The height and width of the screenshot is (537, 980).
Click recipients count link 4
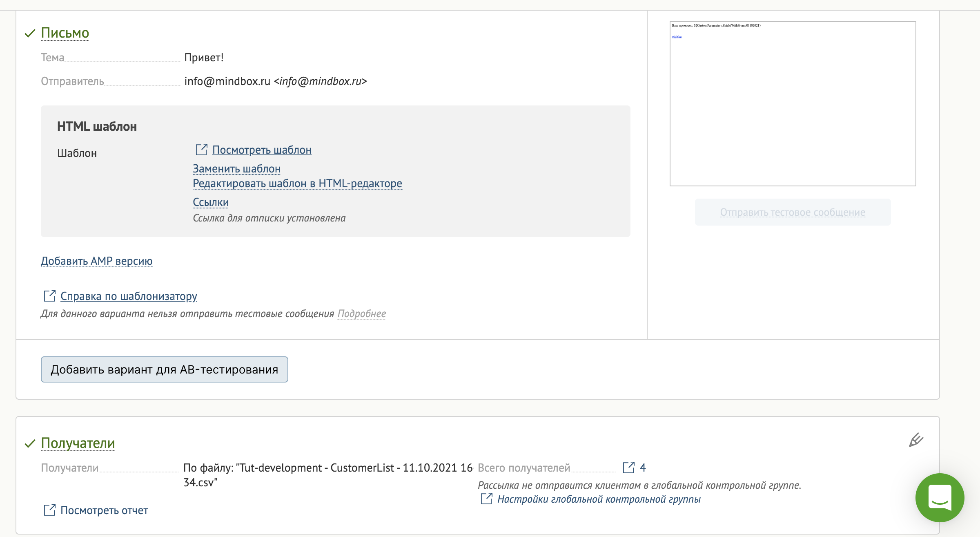pos(643,468)
